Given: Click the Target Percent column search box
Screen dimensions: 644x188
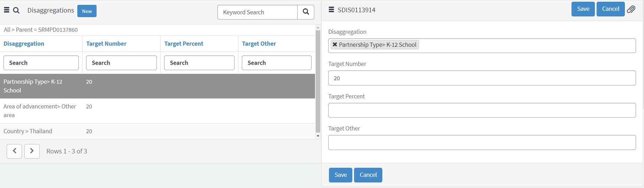Looking at the screenshot, I should pyautogui.click(x=199, y=63).
